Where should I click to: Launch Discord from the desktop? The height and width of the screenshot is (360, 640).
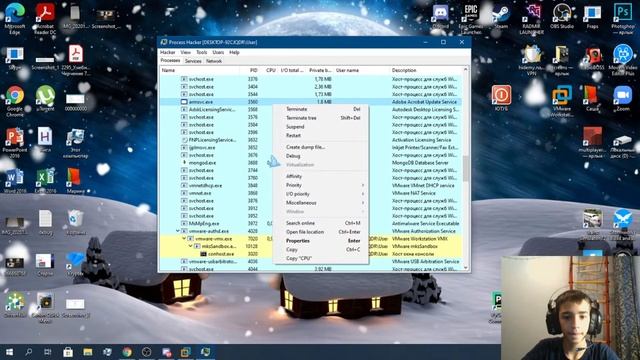pos(440,17)
